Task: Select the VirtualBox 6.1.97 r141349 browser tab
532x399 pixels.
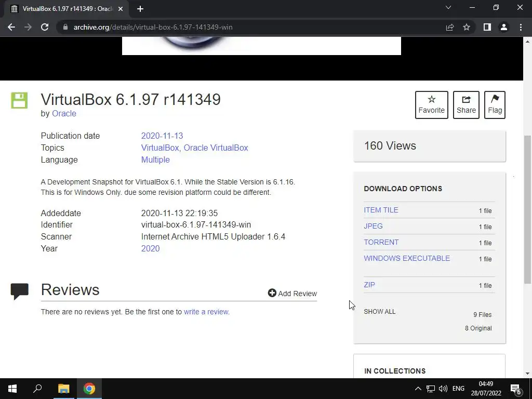Action: (x=66, y=9)
